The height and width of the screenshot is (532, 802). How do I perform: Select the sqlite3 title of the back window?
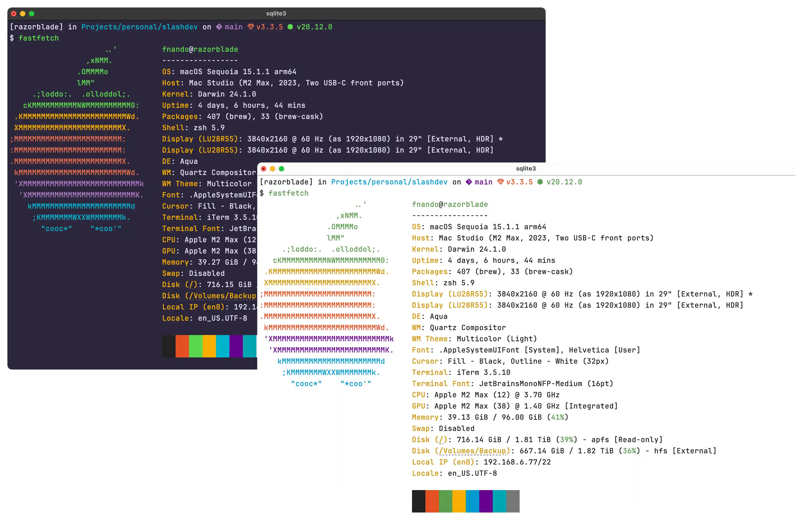[276, 14]
